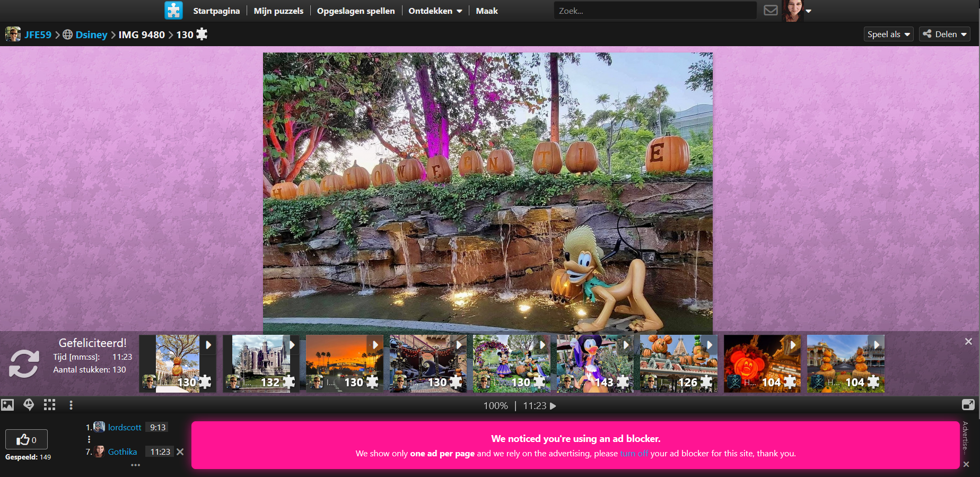The width and height of the screenshot is (980, 477).
Task: Open the Speel als dropdown
Action: coord(889,34)
